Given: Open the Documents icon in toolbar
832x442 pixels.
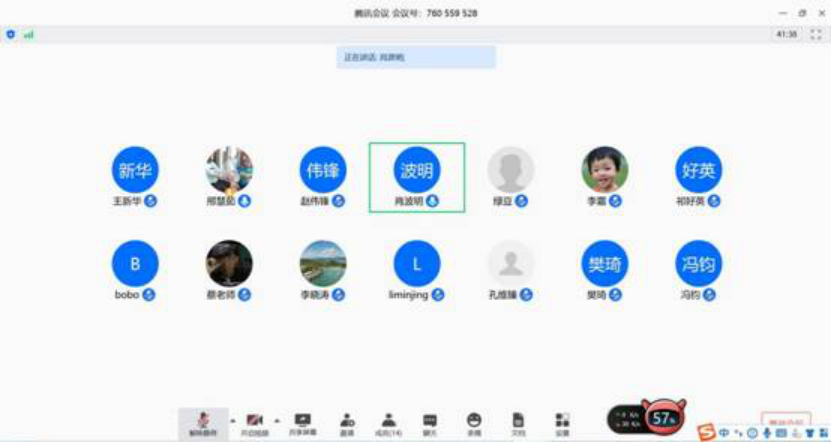Looking at the screenshot, I should pyautogui.click(x=518, y=422).
